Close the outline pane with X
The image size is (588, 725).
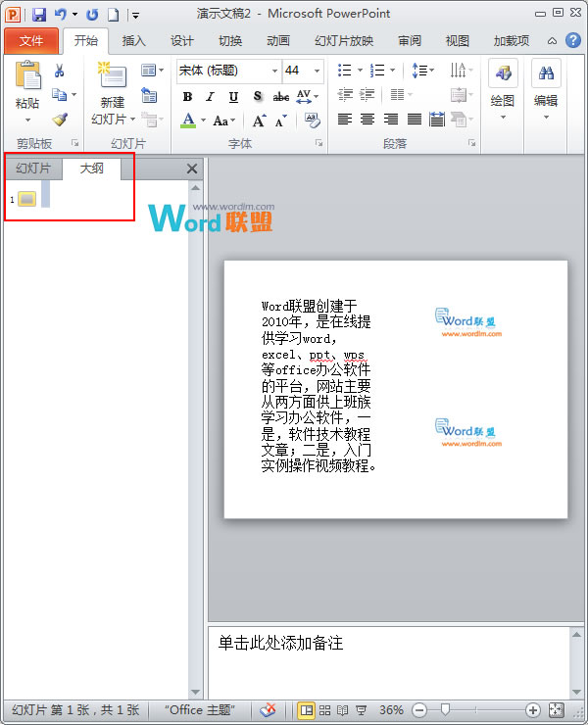tap(192, 169)
